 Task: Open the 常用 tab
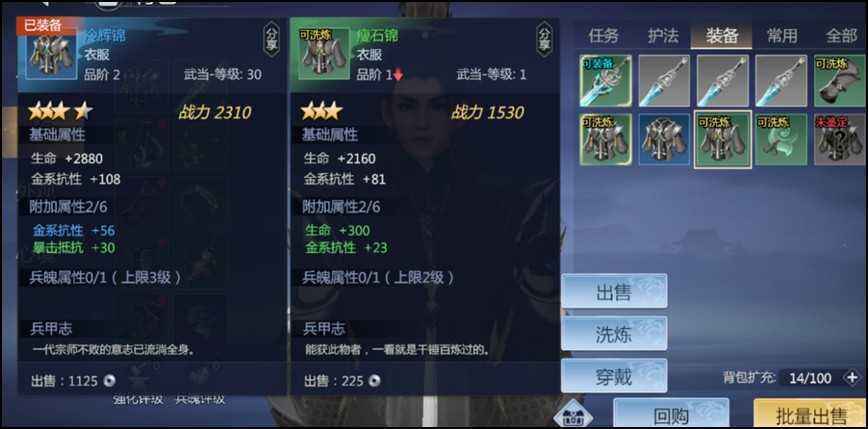[x=782, y=36]
